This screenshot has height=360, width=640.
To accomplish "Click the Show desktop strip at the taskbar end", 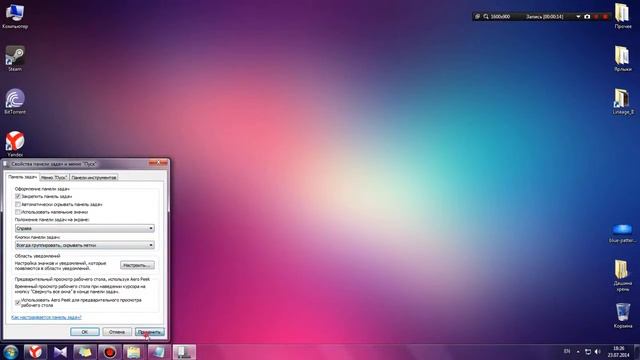I will pos(637,352).
